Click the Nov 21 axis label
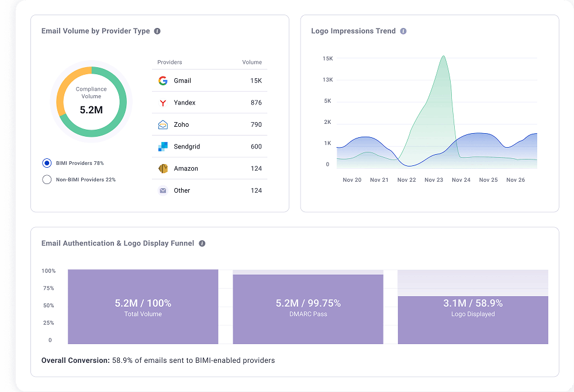The width and height of the screenshot is (574, 392). click(379, 180)
